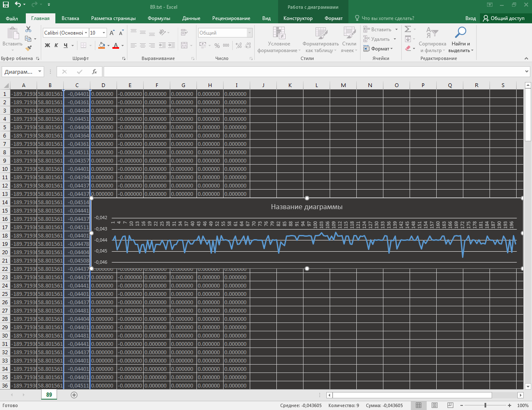Toggle bold formatting (Ж)
This screenshot has height=410, width=532.
pos(47,45)
